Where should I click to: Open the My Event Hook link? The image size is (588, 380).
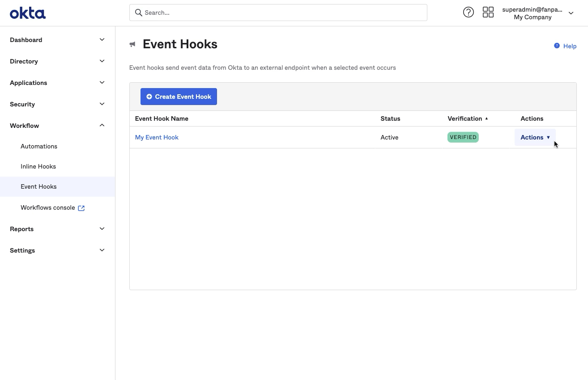click(157, 137)
